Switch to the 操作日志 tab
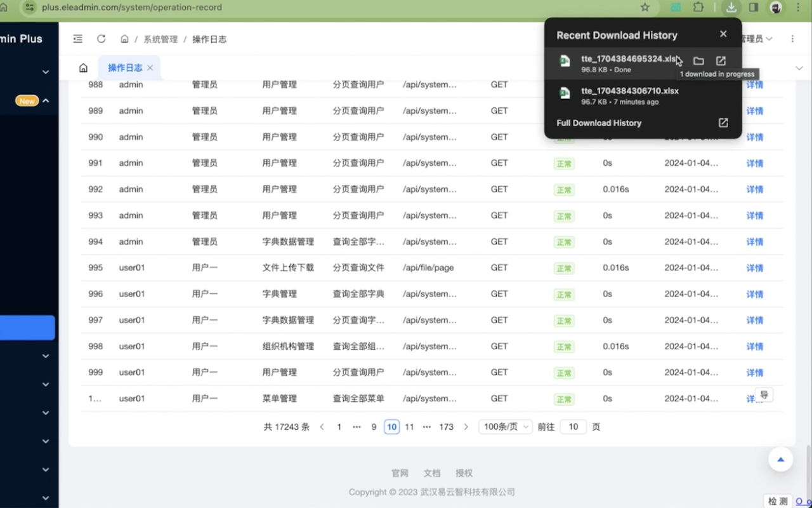The height and width of the screenshot is (508, 812). pos(125,67)
